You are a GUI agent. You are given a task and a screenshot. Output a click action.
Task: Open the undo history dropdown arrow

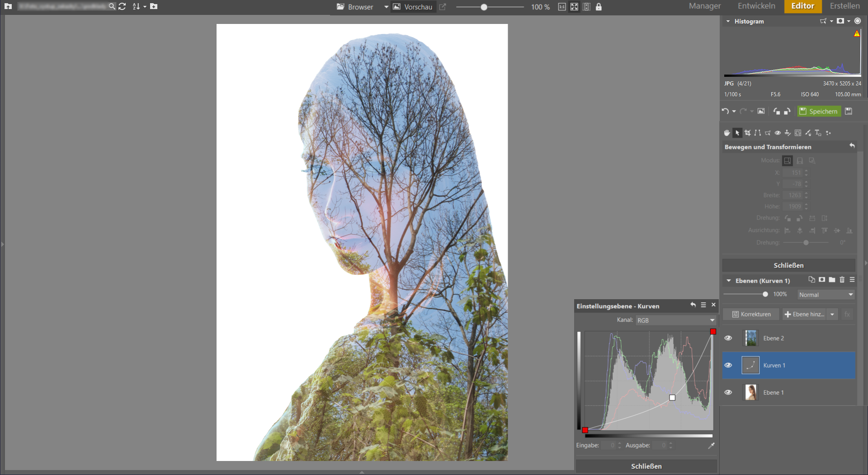(x=734, y=111)
